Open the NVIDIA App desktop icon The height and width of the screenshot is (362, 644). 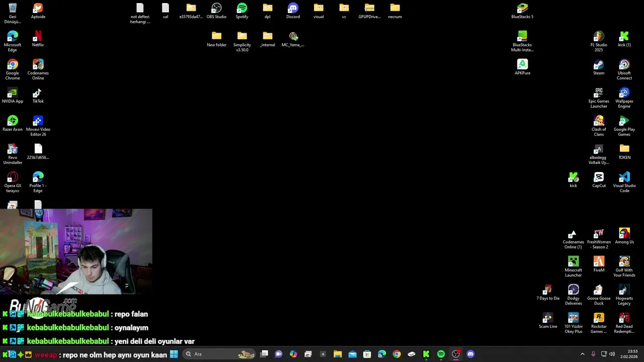13,96
